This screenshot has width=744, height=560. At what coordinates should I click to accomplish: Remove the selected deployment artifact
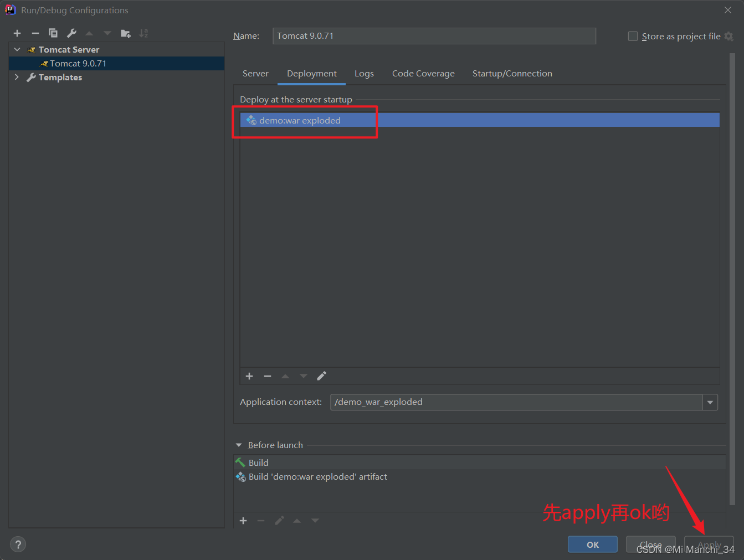[268, 376]
